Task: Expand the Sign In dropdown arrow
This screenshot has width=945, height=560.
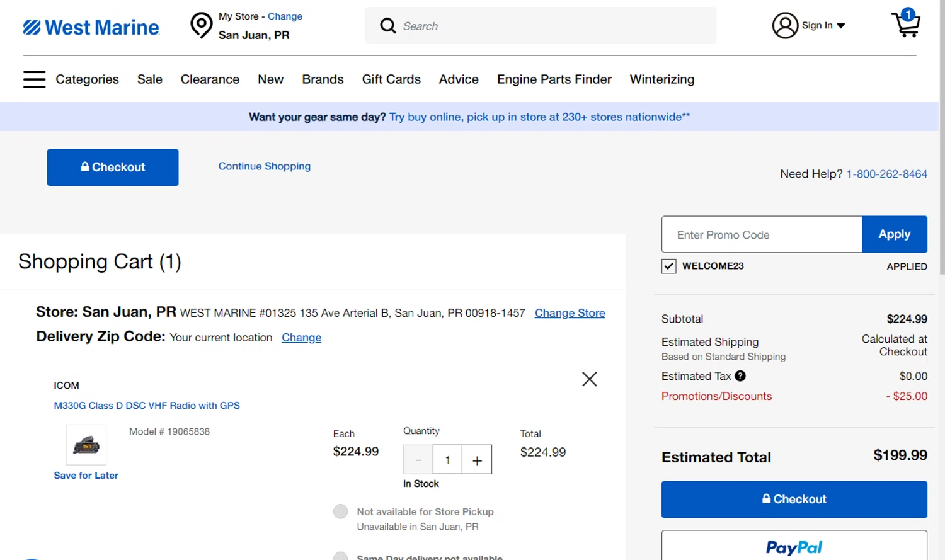Action: tap(841, 26)
